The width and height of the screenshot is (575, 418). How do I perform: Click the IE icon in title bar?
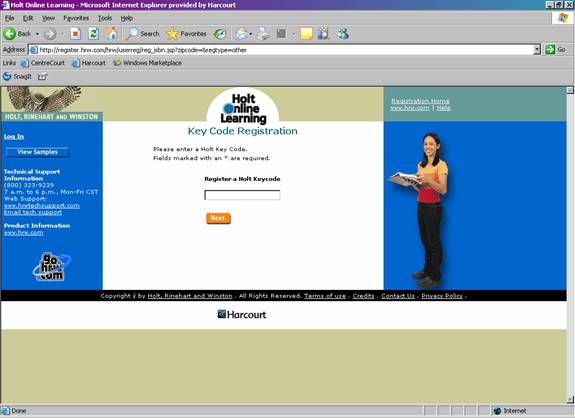[5, 5]
